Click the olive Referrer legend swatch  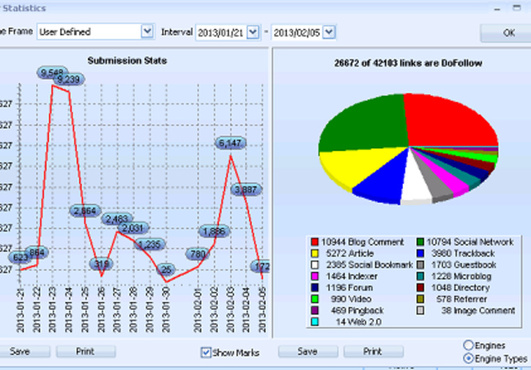click(420, 299)
